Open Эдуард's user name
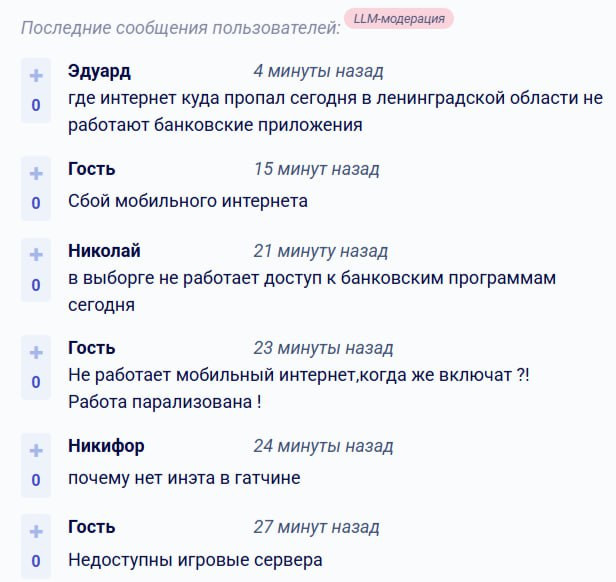 (x=99, y=72)
